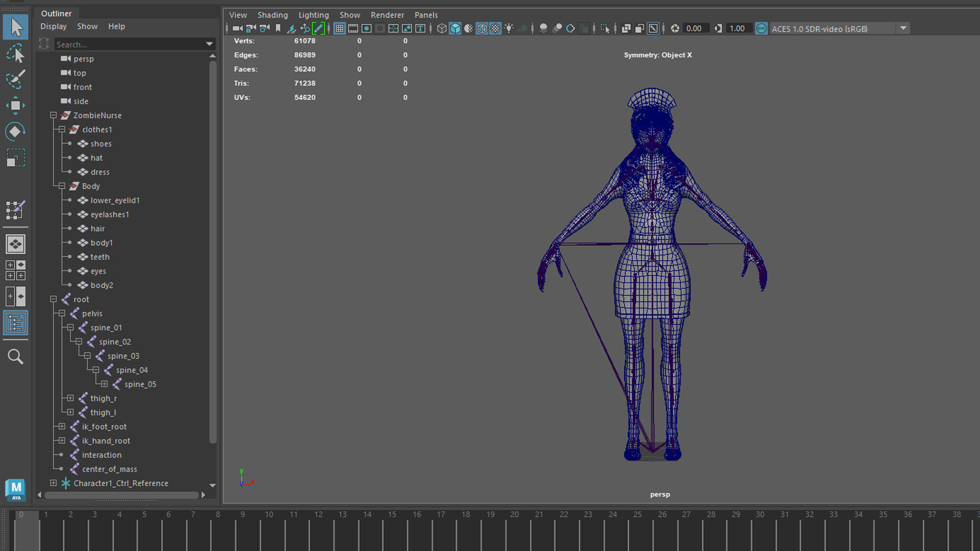Image resolution: width=980 pixels, height=551 pixels.
Task: Select the dress mesh in Outliner
Action: click(100, 172)
